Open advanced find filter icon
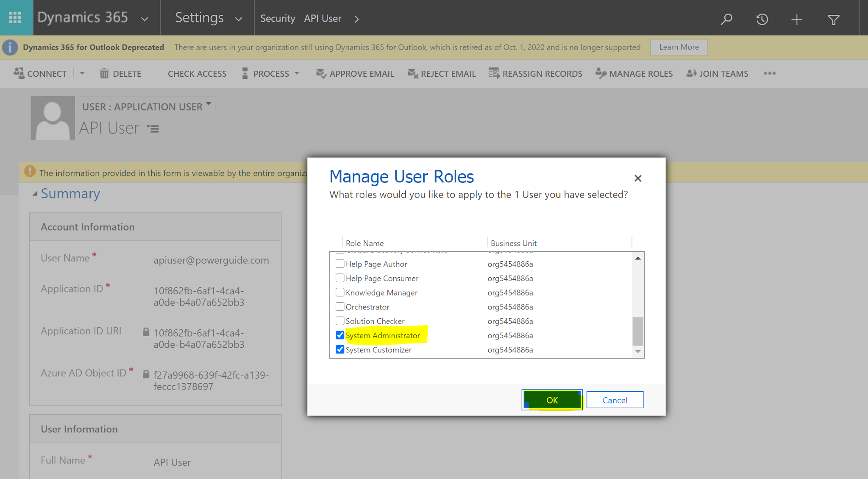The image size is (868, 479). pyautogui.click(x=833, y=19)
